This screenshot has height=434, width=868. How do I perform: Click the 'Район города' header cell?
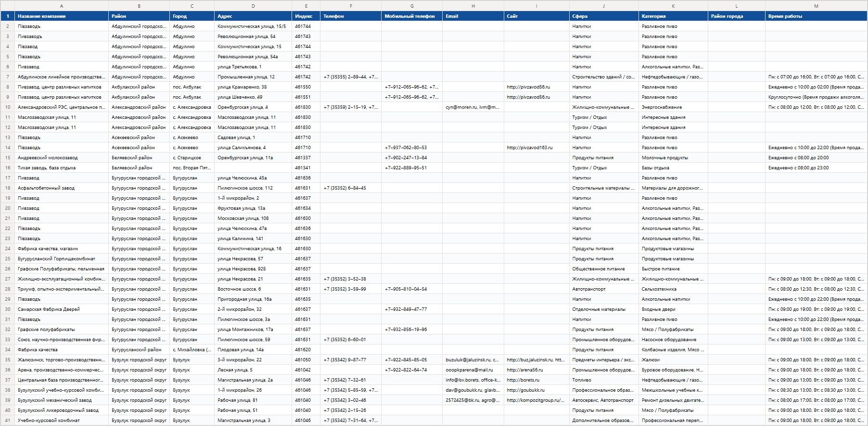point(737,16)
